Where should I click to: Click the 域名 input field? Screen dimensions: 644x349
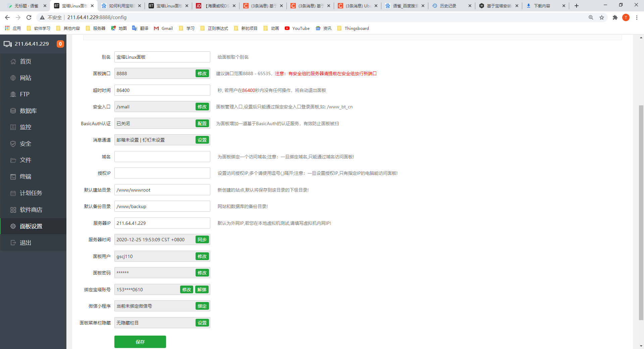pyautogui.click(x=162, y=157)
